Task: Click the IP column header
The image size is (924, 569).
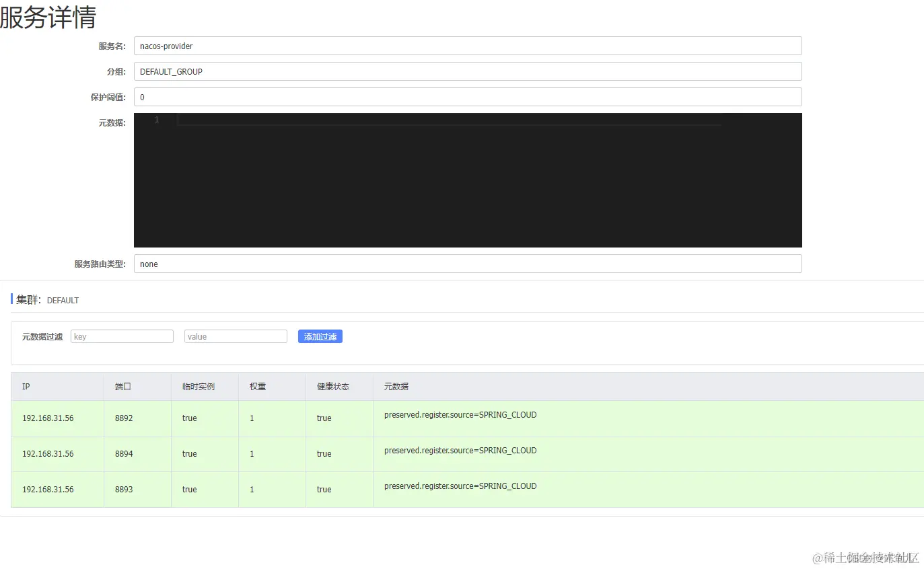Action: [57, 387]
